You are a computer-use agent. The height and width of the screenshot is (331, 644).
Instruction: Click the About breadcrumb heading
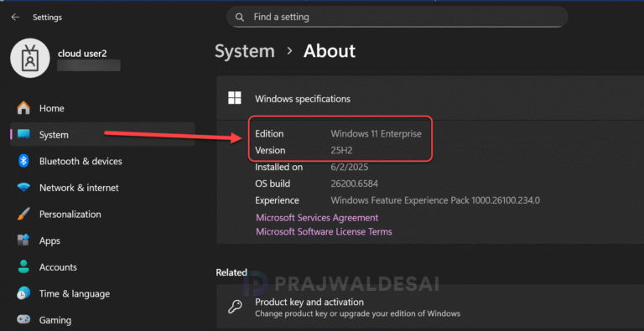pos(330,51)
